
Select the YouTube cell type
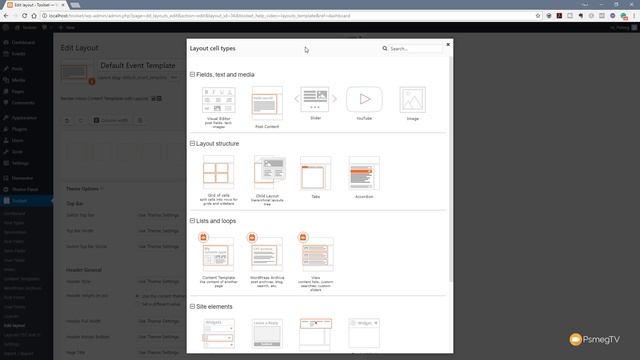[364, 103]
